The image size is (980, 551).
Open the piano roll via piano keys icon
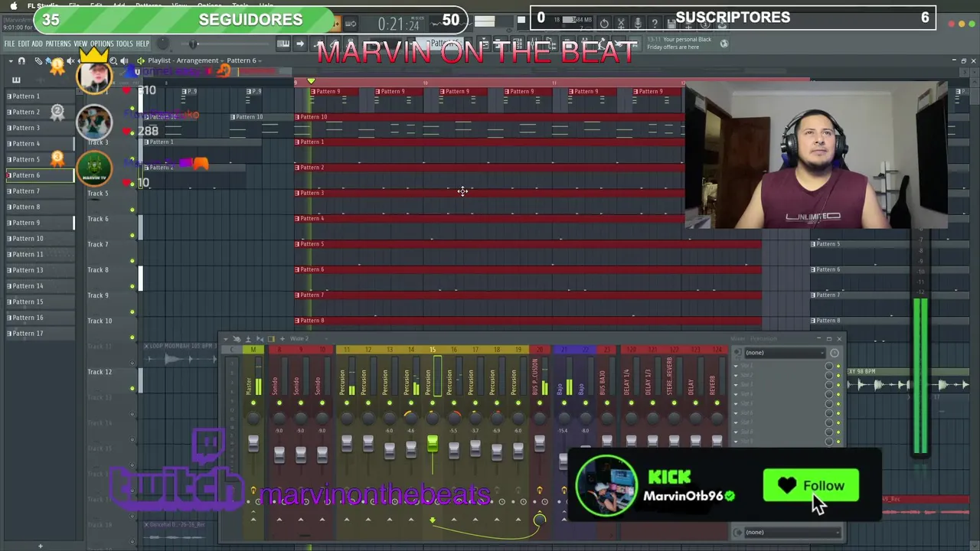click(284, 44)
